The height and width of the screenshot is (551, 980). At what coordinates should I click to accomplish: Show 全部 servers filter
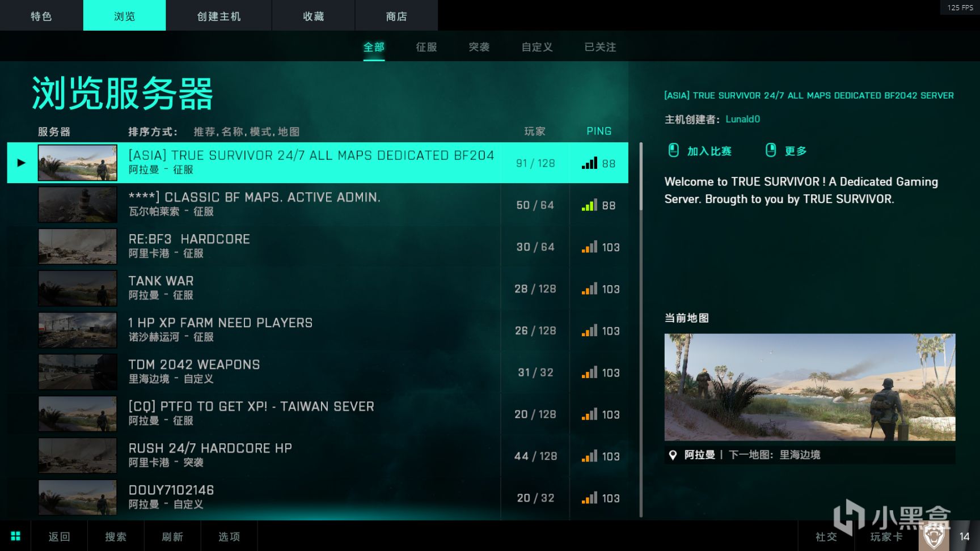tap(374, 47)
